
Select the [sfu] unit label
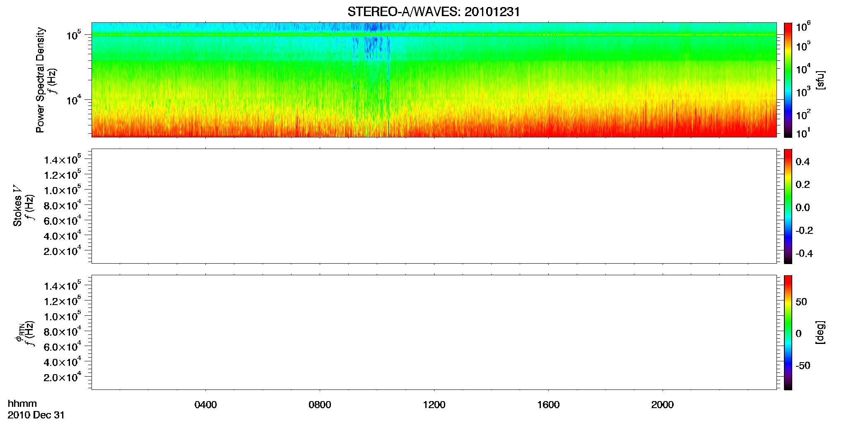coord(820,80)
